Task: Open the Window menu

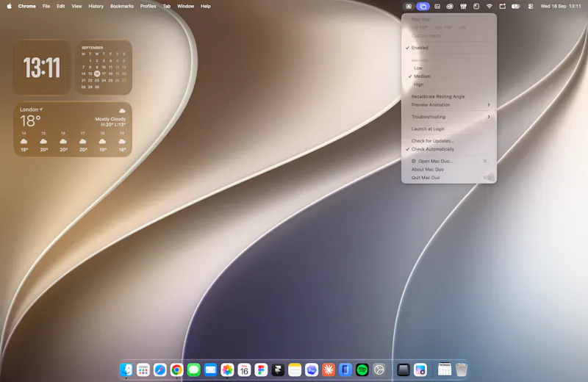Action: pos(185,6)
